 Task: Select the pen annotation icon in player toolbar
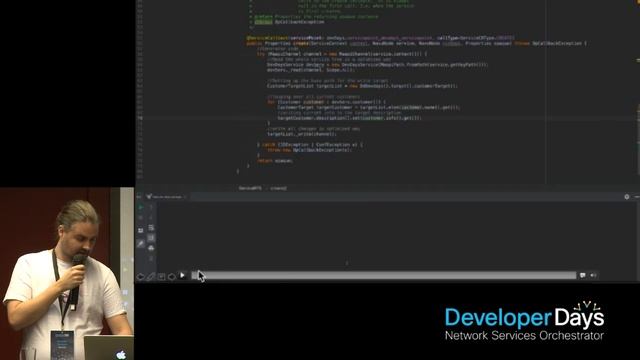pyautogui.click(x=151, y=277)
